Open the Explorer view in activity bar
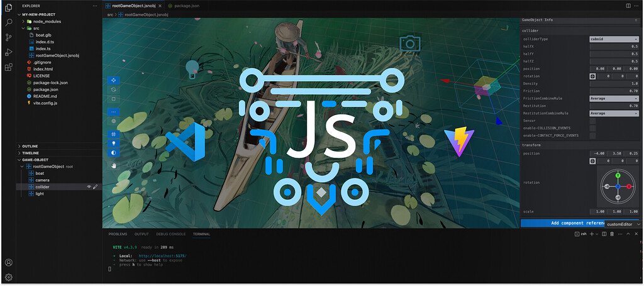Image resolution: width=644 pixels, height=286 pixels. [x=8, y=8]
